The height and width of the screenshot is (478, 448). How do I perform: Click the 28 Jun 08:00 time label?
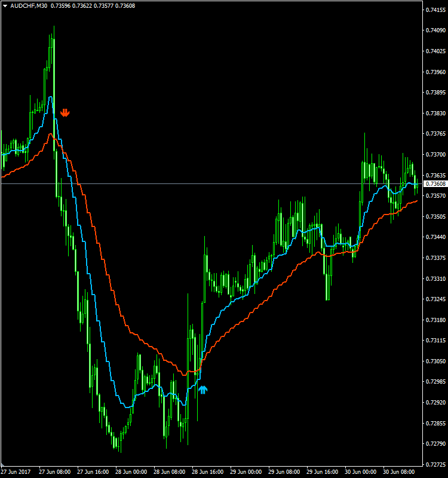pos(169,472)
